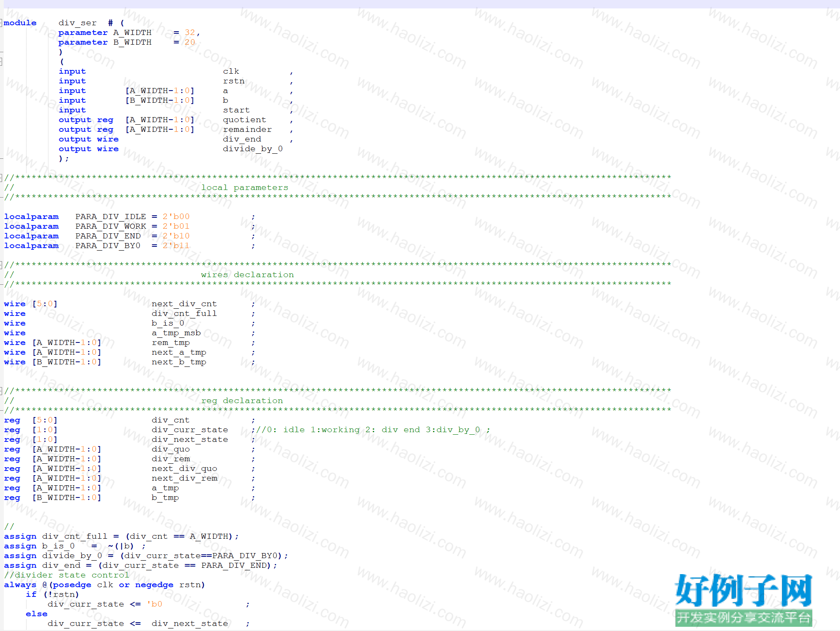The height and width of the screenshot is (631, 840).
Task: Click the expression '~(|b)'
Action: point(121,546)
